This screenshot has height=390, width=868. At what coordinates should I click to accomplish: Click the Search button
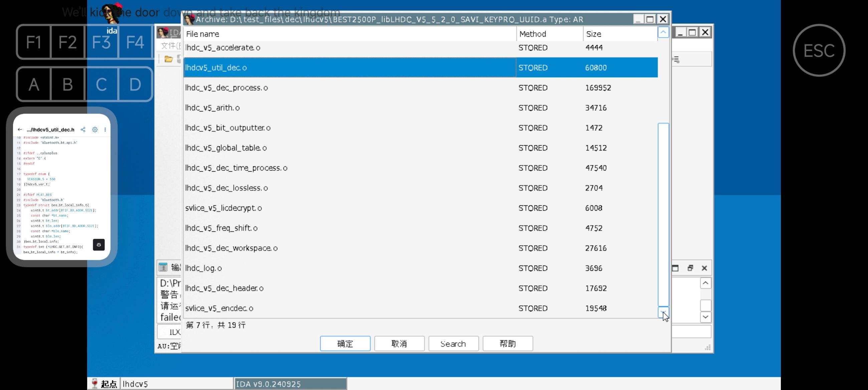pyautogui.click(x=453, y=344)
